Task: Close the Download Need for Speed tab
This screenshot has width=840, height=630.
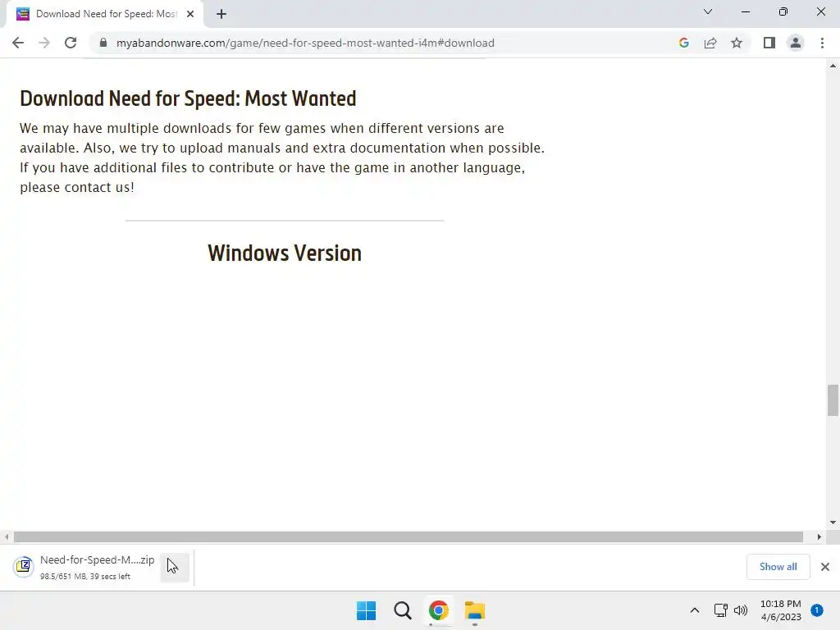Action: coord(190,14)
